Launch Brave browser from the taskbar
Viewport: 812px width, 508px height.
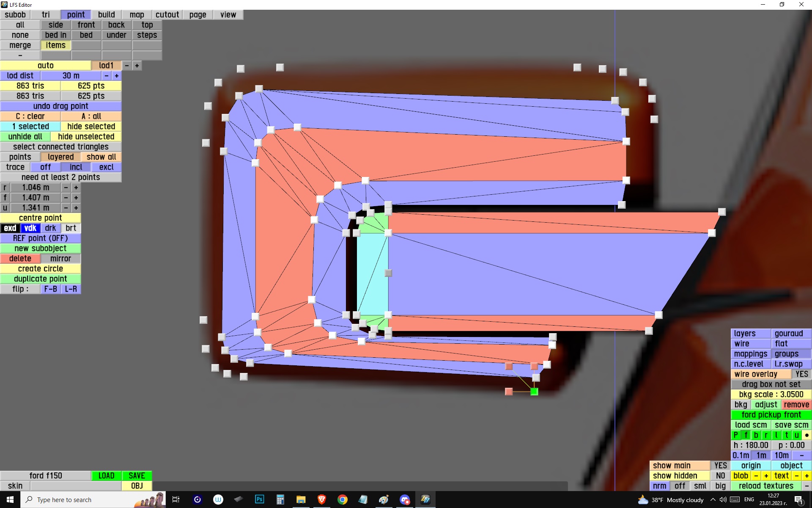click(x=321, y=500)
